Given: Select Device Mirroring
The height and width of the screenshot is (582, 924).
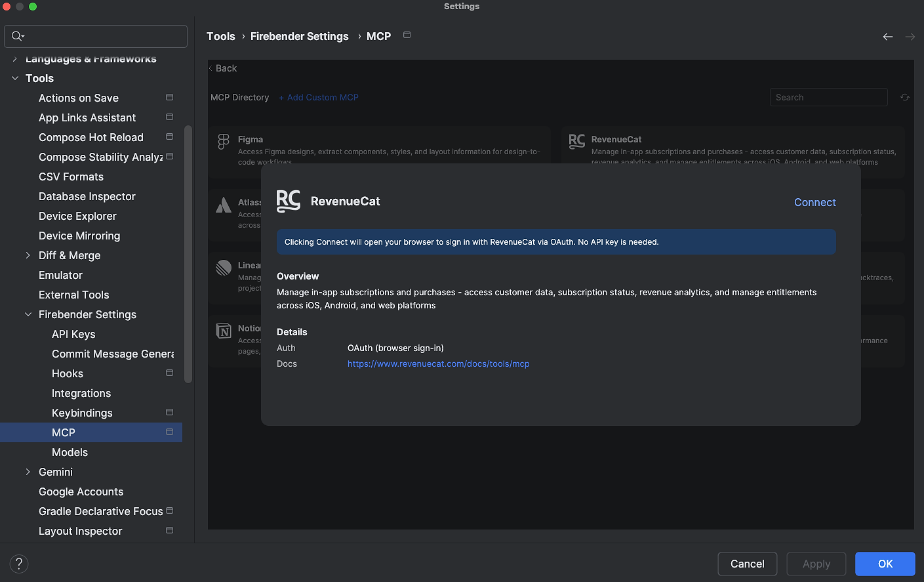Looking at the screenshot, I should [79, 236].
